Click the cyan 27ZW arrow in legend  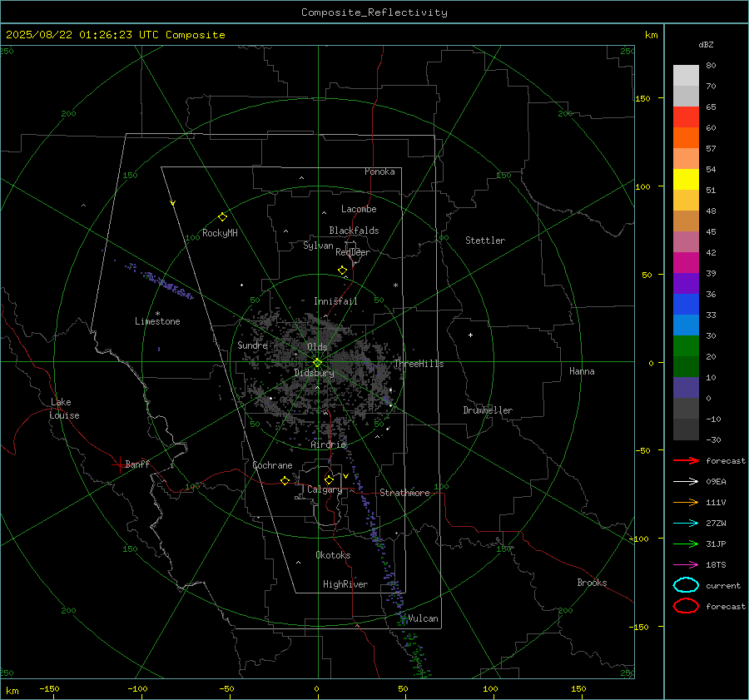(686, 524)
